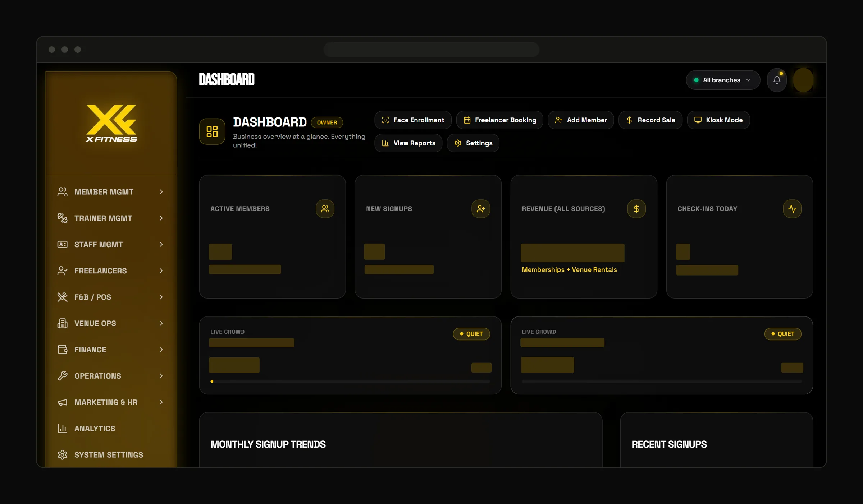
Task: Click the left Live Crowd QUIET badge
Action: point(471,334)
